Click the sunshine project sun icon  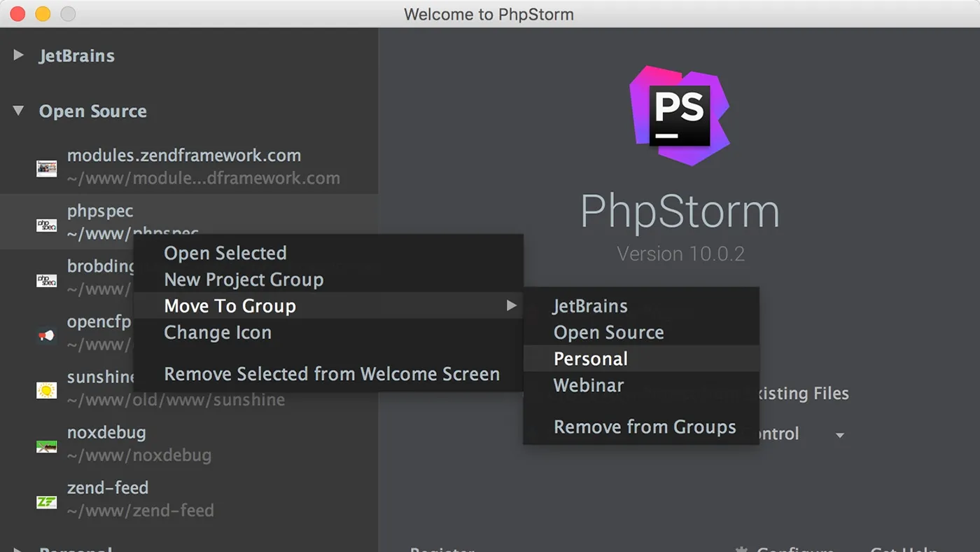pyautogui.click(x=46, y=390)
